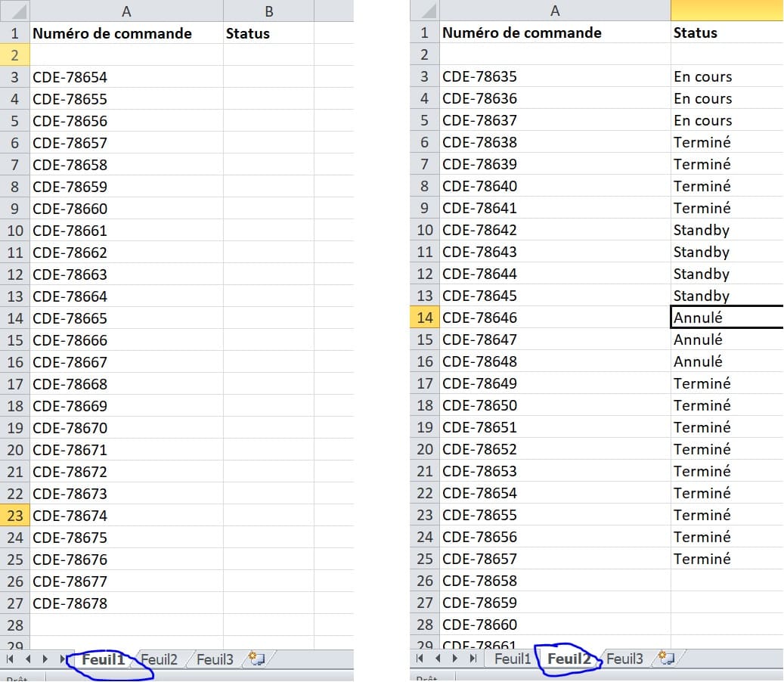Click empty status cell beside CDE-78658, right sheet
The image size is (784, 682).
(x=727, y=581)
